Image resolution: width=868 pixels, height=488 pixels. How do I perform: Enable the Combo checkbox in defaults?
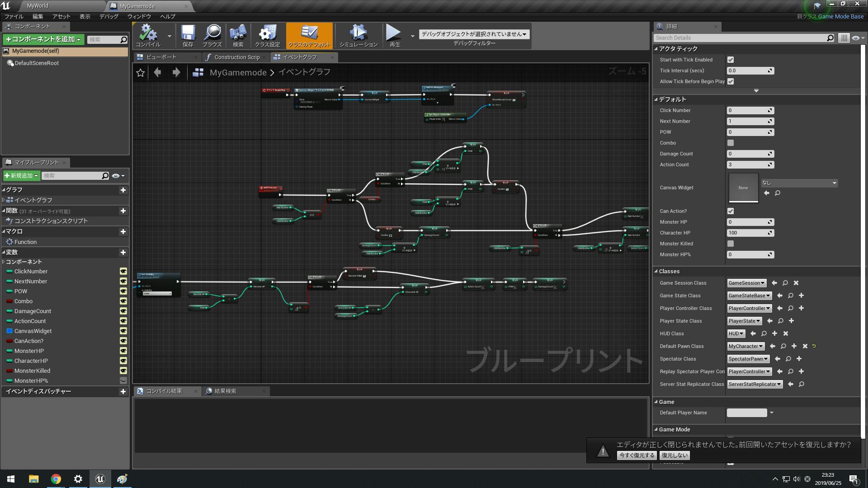click(731, 143)
